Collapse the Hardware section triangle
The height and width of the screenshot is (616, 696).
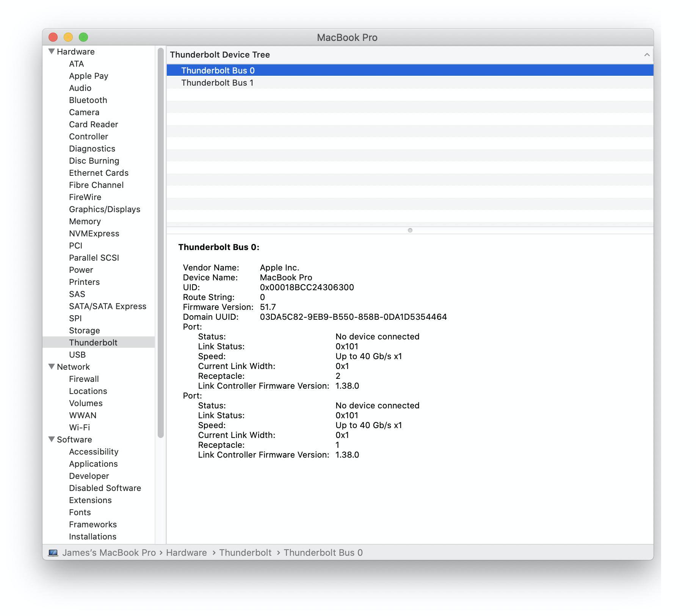click(52, 52)
